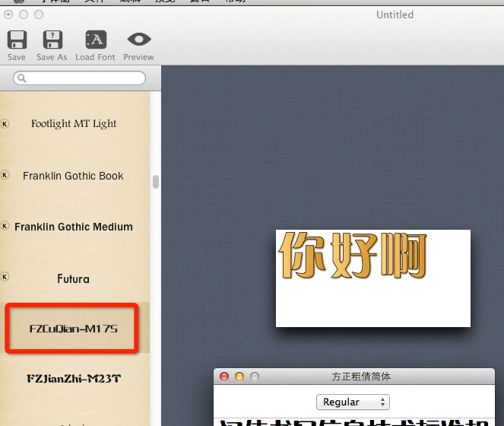Viewport: 504px width, 426px height.
Task: Click the font list scrollbar thumb
Action: 156,181
